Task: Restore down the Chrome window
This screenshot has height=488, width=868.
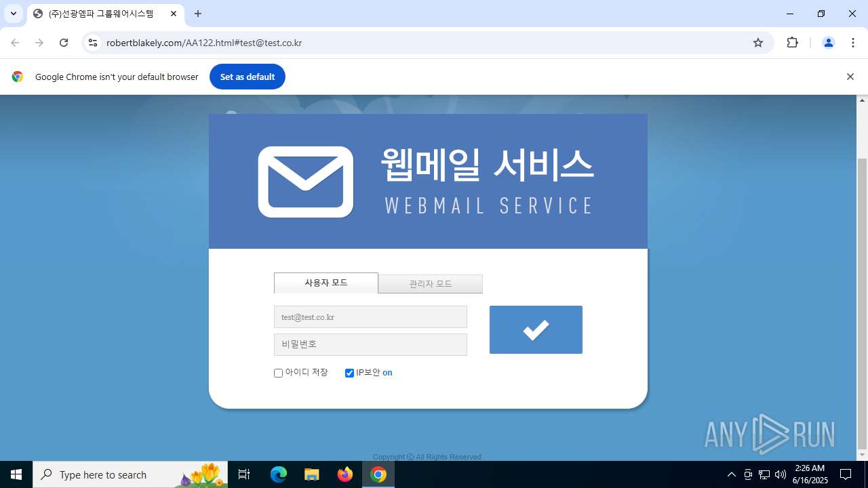Action: click(x=821, y=14)
